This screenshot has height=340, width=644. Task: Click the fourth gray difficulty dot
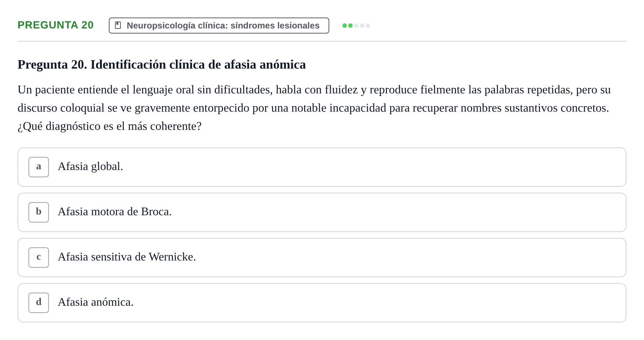(x=362, y=26)
